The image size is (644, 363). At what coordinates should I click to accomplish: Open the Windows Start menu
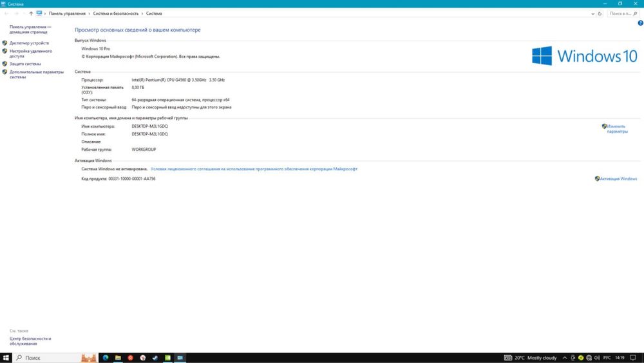coord(6,358)
